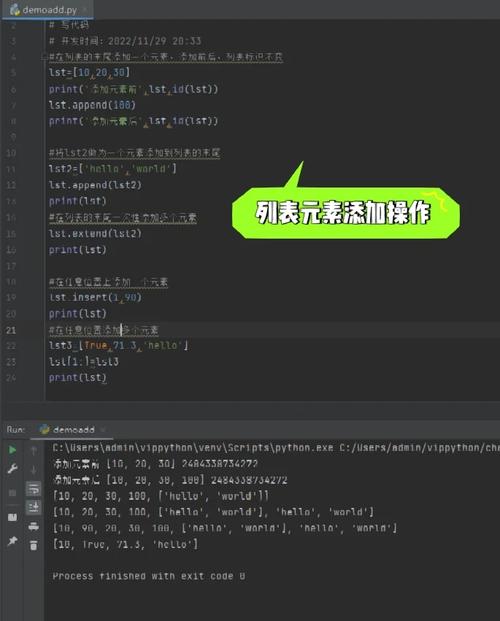Screen dimensions: 500x621
Task: Click code line "lst3=[True,71.3,'hello']"
Action: (118, 345)
